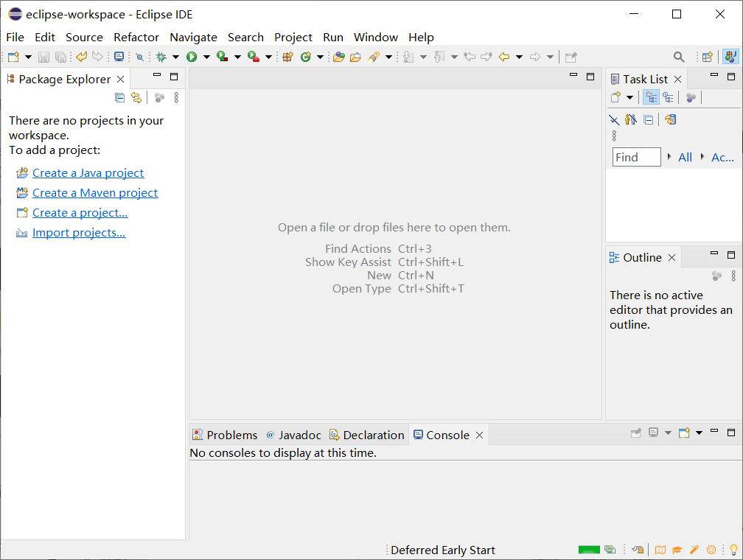Viewport: 743px width, 560px height.
Task: Click Last Edit Location toolbar icon
Action: (470, 57)
